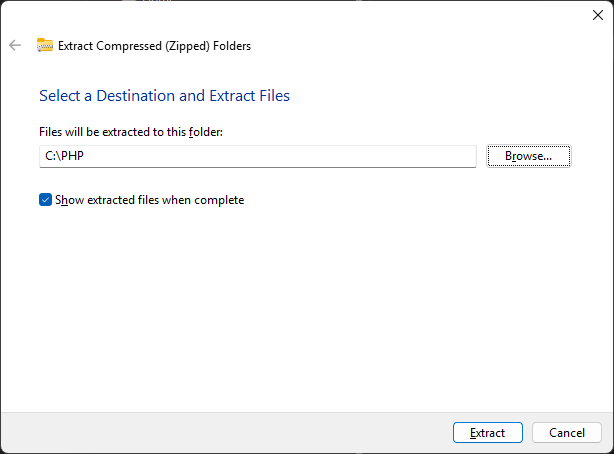Screen dimensions: 614x454
Task: Click the 'Extract Compressed (Zipped) Folders' title text
Action: [x=154, y=46]
